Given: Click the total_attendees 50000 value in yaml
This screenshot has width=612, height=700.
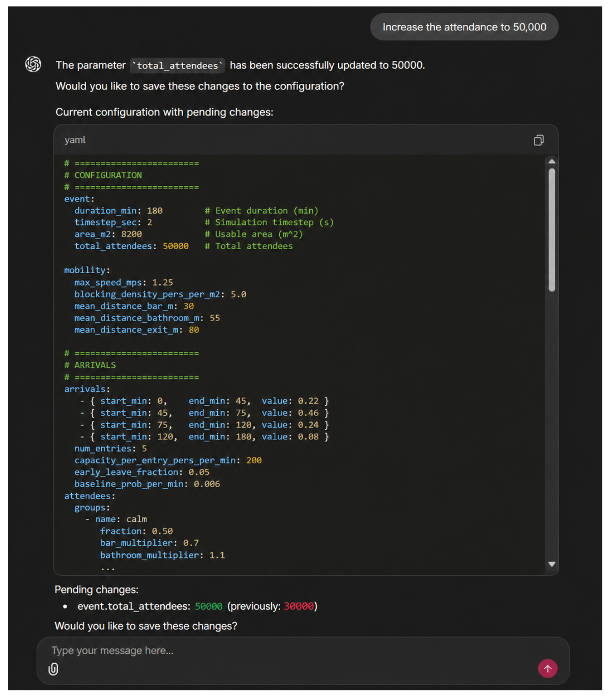Looking at the screenshot, I should click(176, 246).
